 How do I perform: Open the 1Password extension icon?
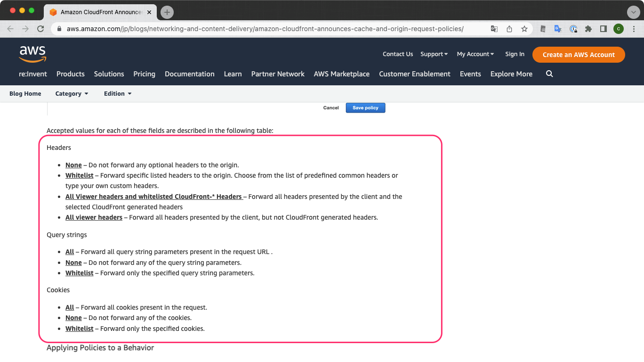click(x=573, y=29)
